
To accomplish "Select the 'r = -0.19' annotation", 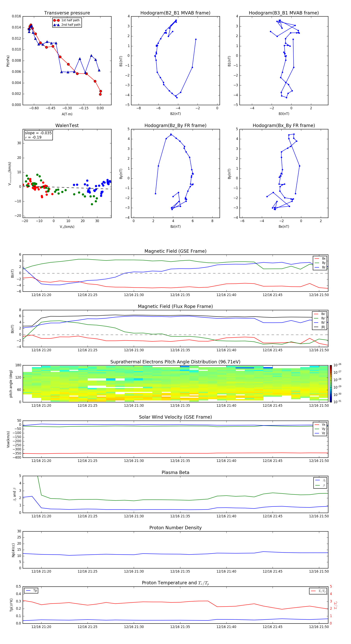I will pos(33,137).
